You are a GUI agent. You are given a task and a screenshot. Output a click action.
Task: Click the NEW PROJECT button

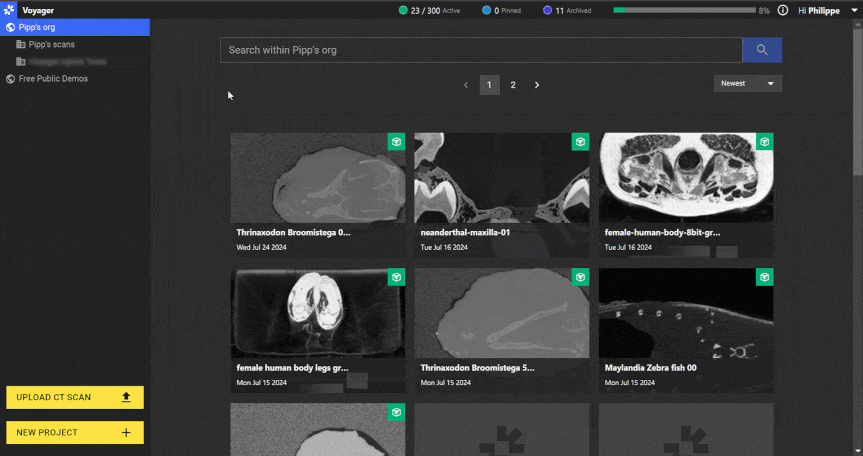pyautogui.click(x=75, y=432)
